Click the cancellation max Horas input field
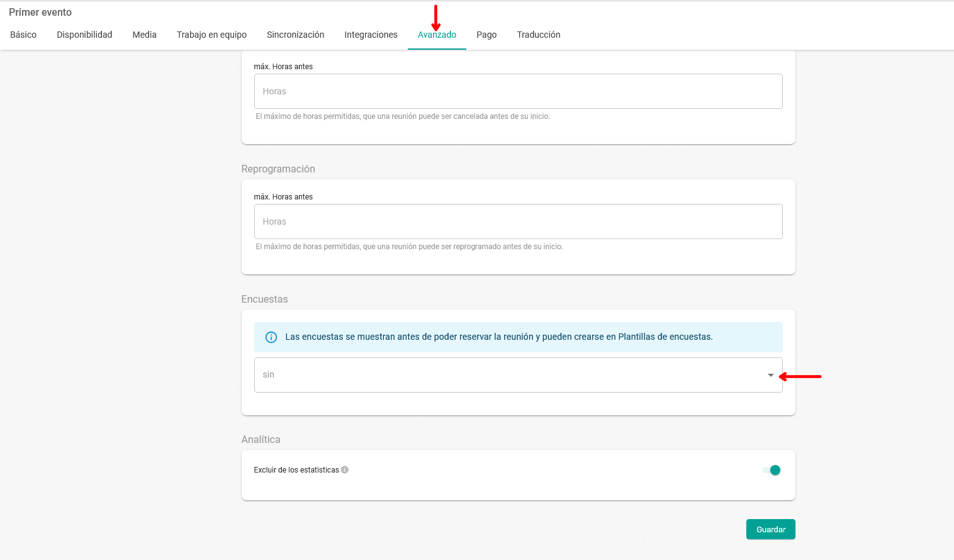This screenshot has width=954, height=560. point(518,91)
